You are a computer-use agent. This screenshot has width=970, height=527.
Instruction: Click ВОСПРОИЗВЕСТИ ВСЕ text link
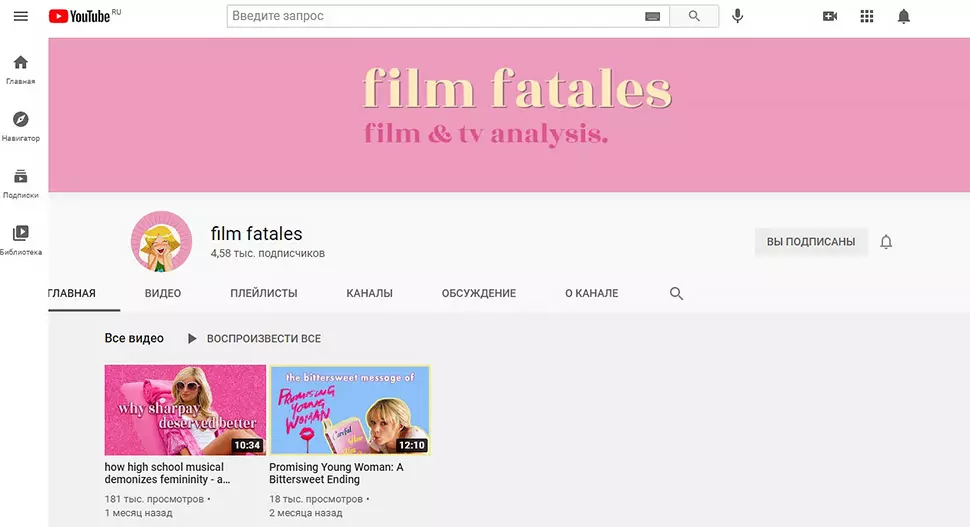tap(264, 339)
